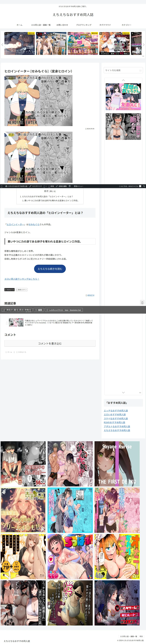The width and height of the screenshot is (146, 644).
Task: Open カスタマイズ in the admin bar
Action: (36, 186)
